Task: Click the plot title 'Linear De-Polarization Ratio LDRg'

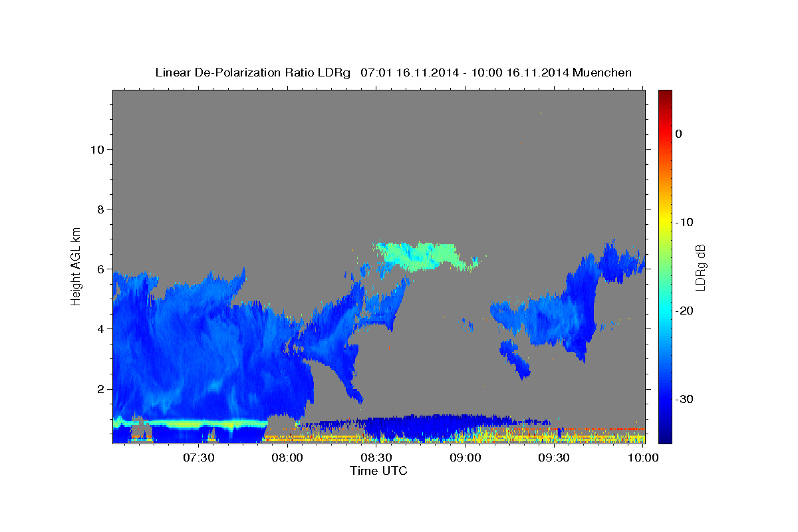Action: 253,72
